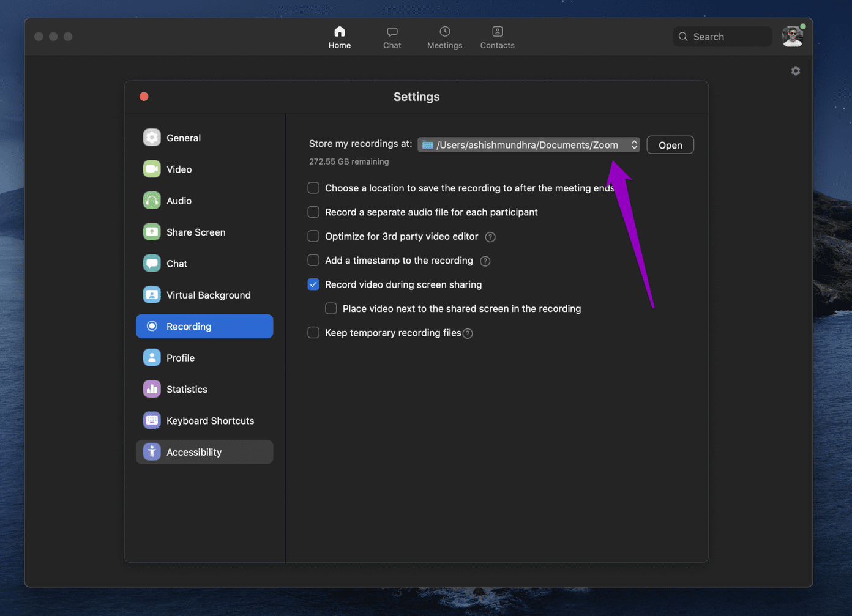The image size is (852, 616).
Task: Open the Accessibility settings section
Action: coord(204,452)
